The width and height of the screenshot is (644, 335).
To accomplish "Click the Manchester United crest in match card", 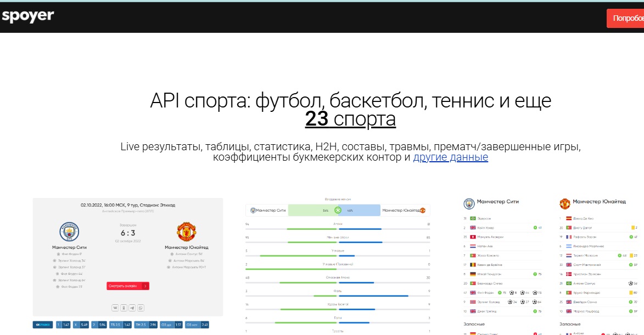I will point(187,232).
